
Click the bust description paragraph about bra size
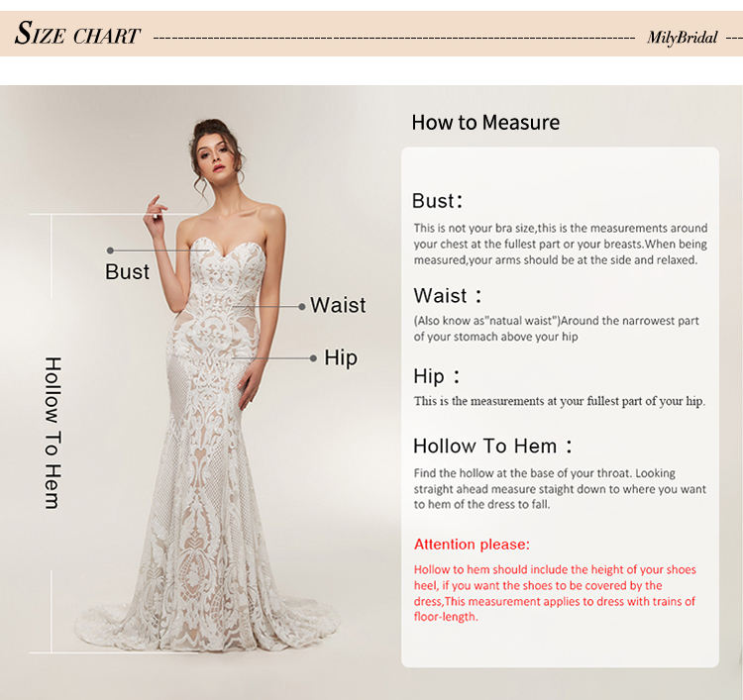(561, 244)
